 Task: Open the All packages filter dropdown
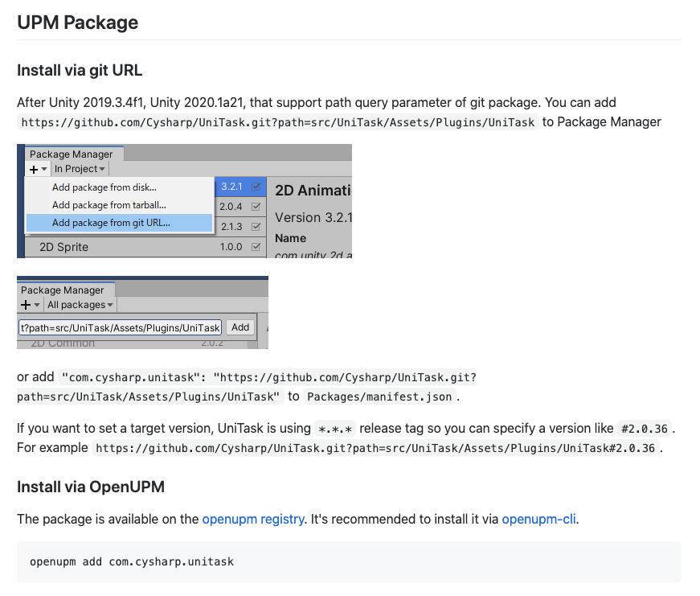78,305
